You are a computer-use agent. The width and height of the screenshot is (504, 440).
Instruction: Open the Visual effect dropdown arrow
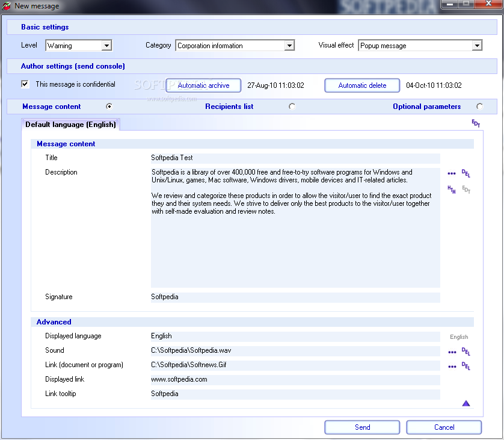coord(477,46)
